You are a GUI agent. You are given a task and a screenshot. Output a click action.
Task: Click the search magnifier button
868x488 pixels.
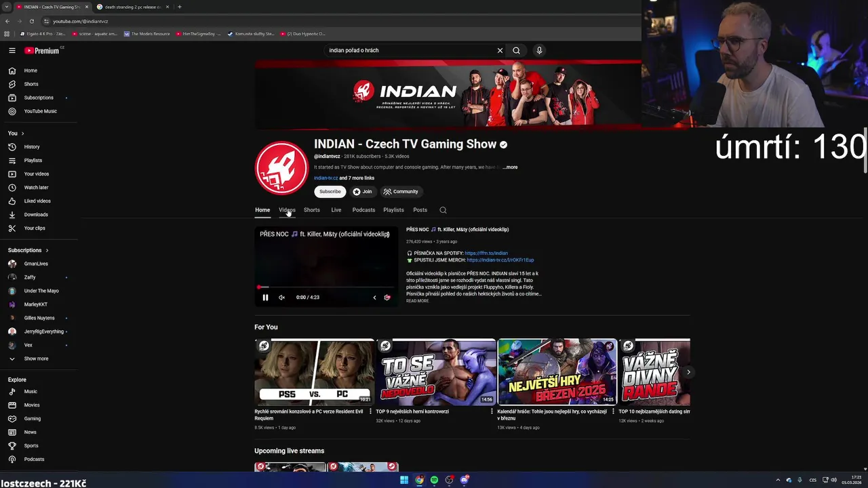coord(516,50)
